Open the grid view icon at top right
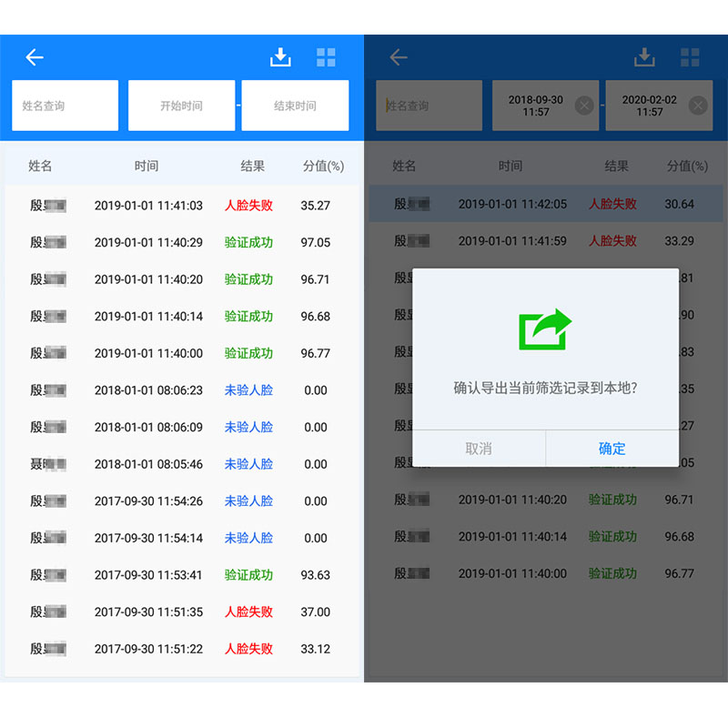Screen dimensions: 728x728 (x=326, y=56)
